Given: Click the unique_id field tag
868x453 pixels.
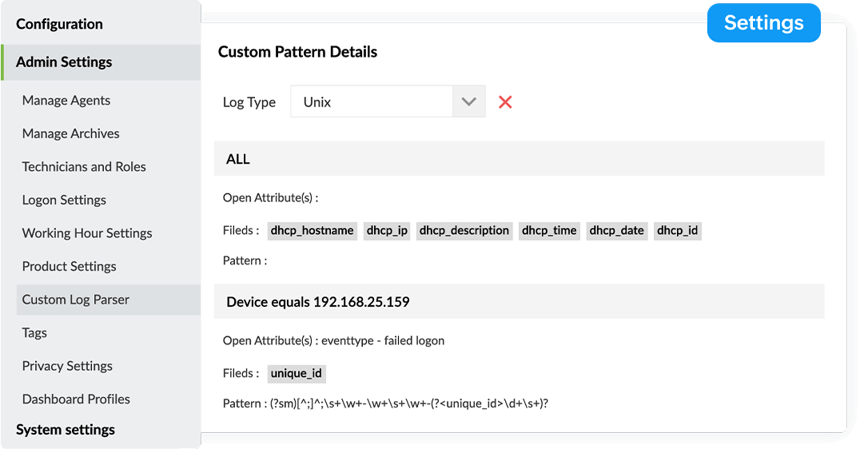Looking at the screenshot, I should coord(297,373).
